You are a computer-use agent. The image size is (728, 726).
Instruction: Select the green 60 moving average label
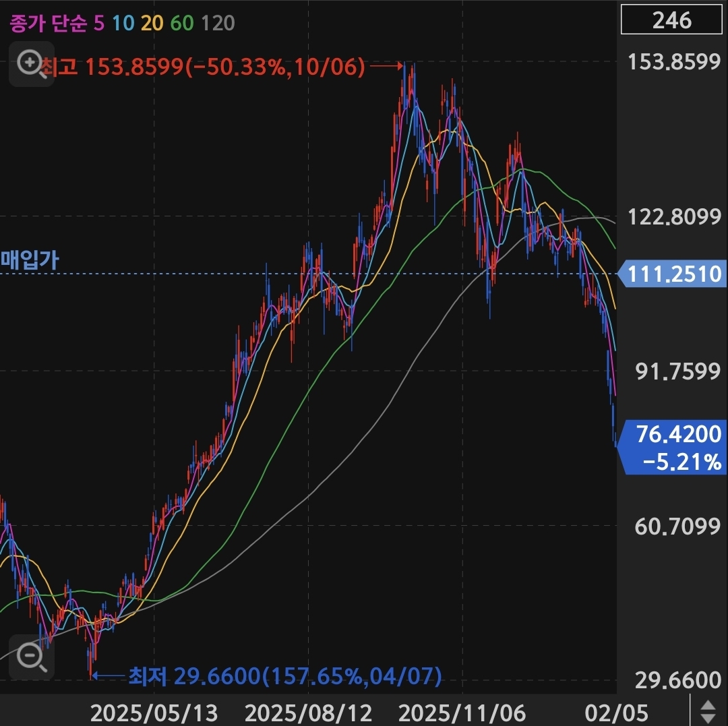click(182, 23)
